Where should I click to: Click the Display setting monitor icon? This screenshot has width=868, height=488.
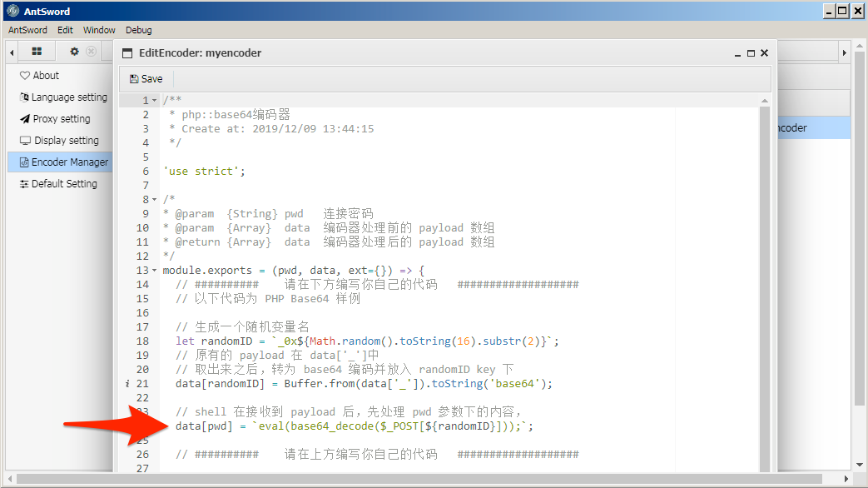(26, 140)
